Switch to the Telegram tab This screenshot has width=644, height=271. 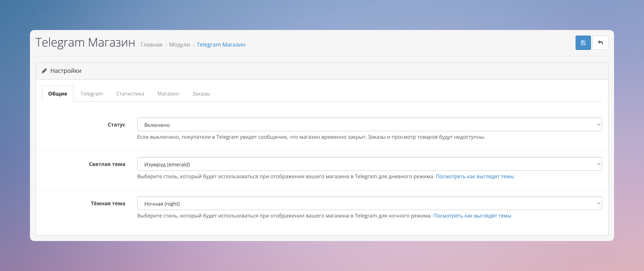[91, 94]
